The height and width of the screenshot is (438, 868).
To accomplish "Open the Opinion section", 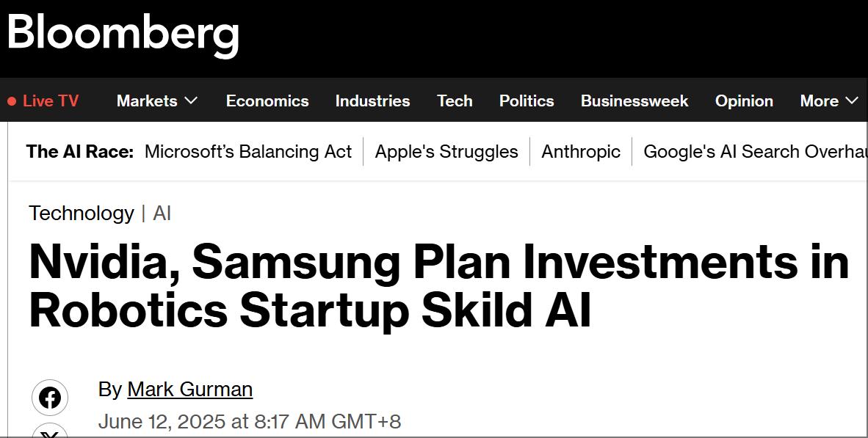I will [744, 101].
